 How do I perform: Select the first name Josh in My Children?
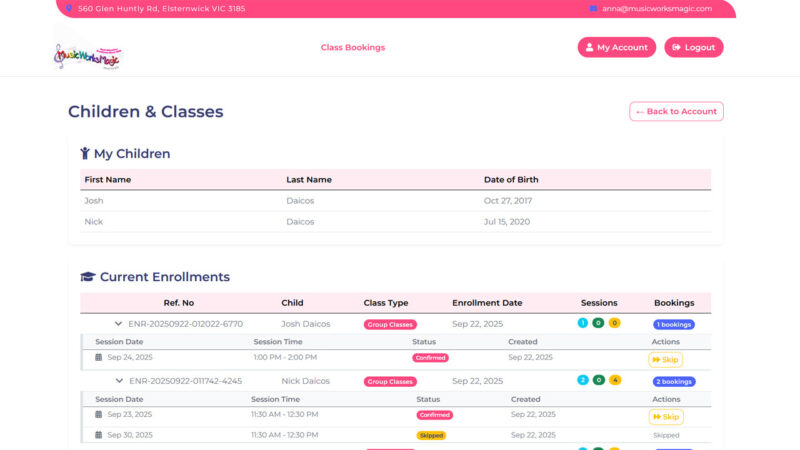tap(94, 201)
